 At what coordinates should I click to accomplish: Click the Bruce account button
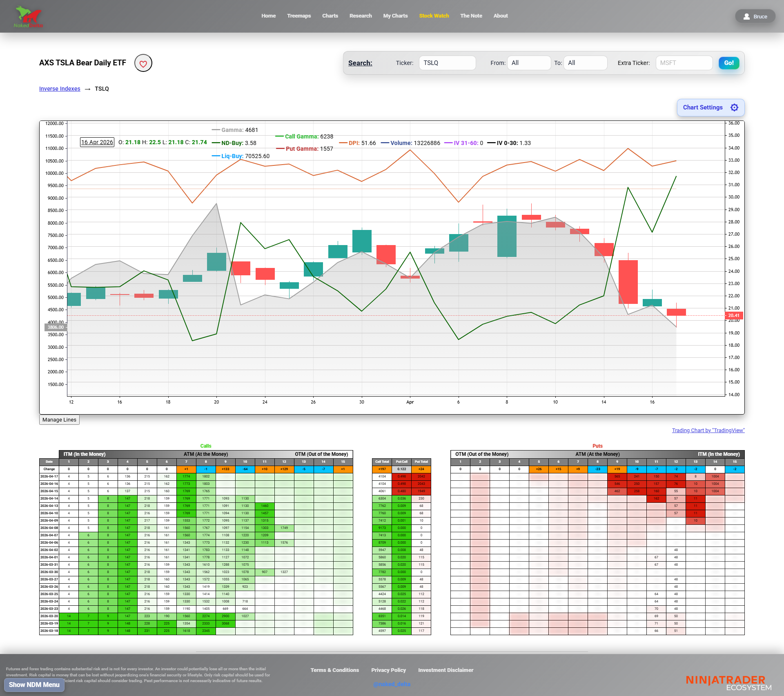tap(755, 16)
